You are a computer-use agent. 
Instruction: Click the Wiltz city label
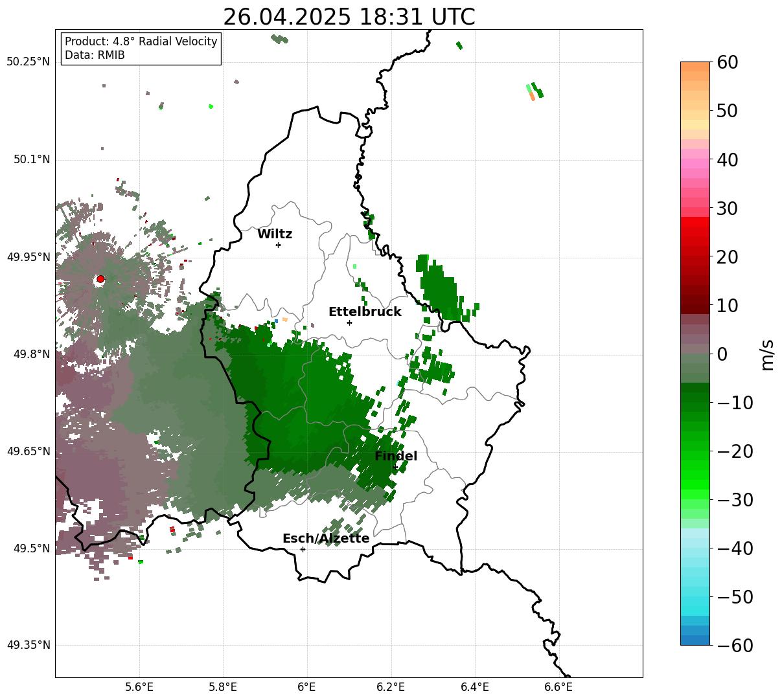(275, 234)
